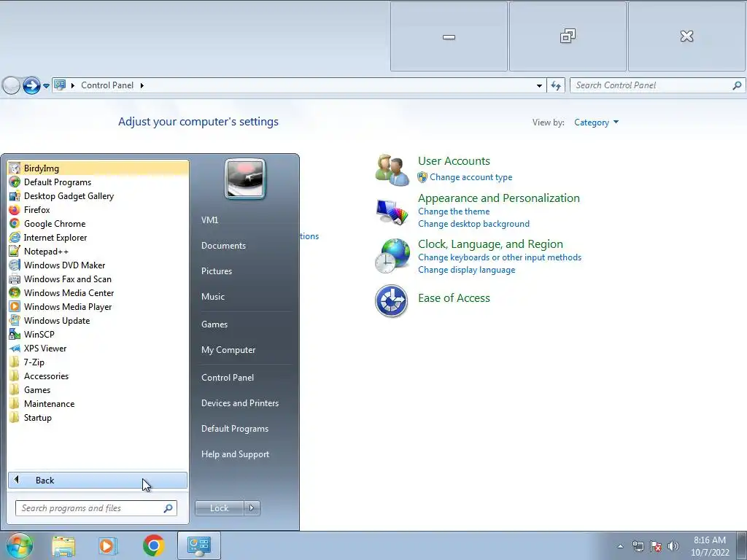Open Documents from the Start menu
747x560 pixels.
[223, 245]
